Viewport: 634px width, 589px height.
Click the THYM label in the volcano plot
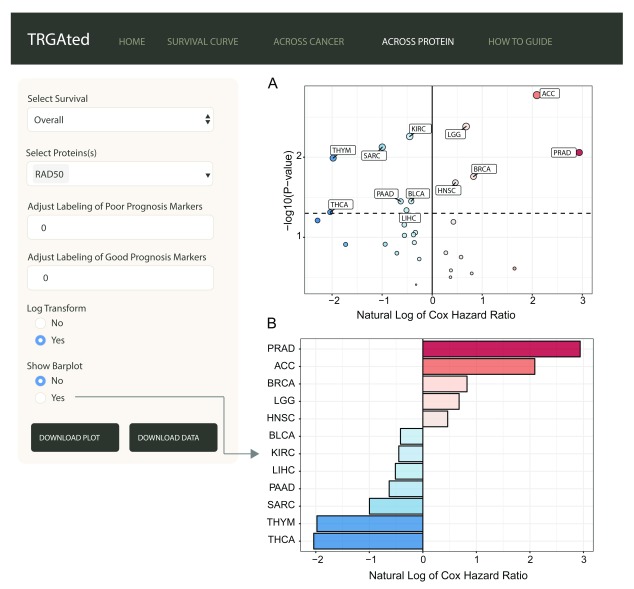(x=343, y=150)
